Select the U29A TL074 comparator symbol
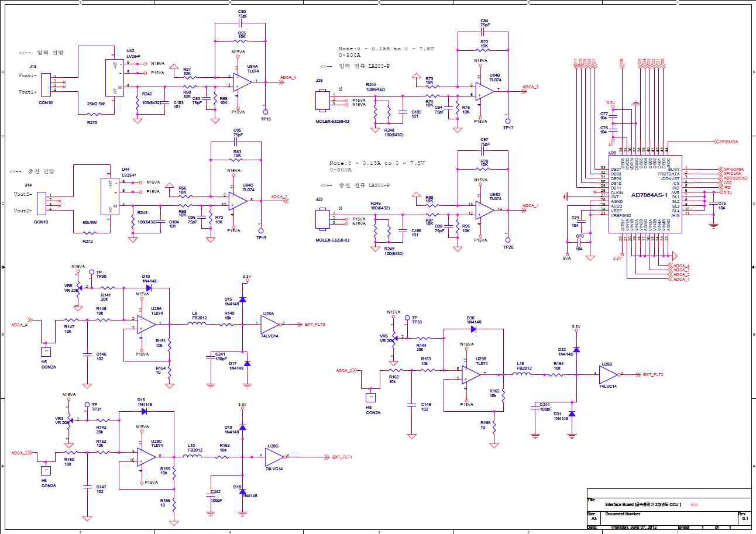The image size is (756, 534). 146,323
